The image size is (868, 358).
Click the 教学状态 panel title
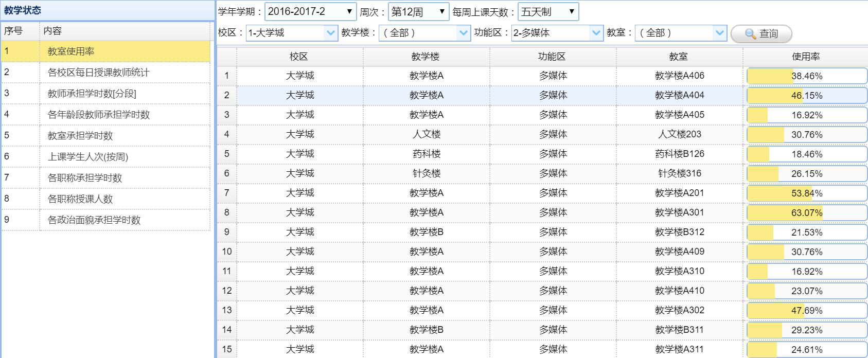[23, 10]
